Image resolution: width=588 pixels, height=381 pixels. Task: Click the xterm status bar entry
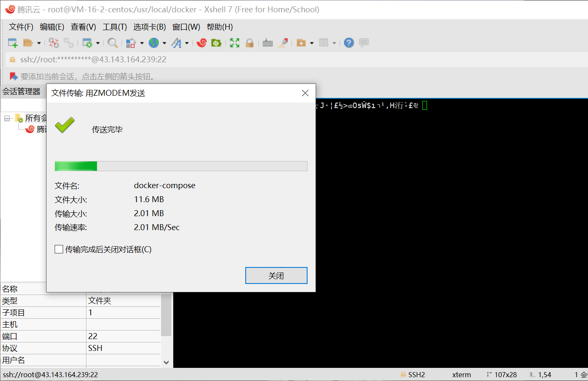[x=461, y=375]
